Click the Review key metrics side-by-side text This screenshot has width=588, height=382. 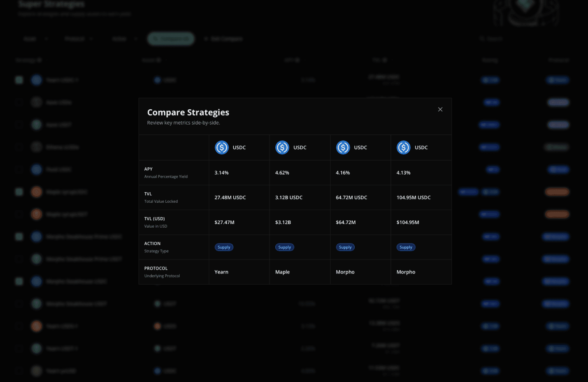184,123
